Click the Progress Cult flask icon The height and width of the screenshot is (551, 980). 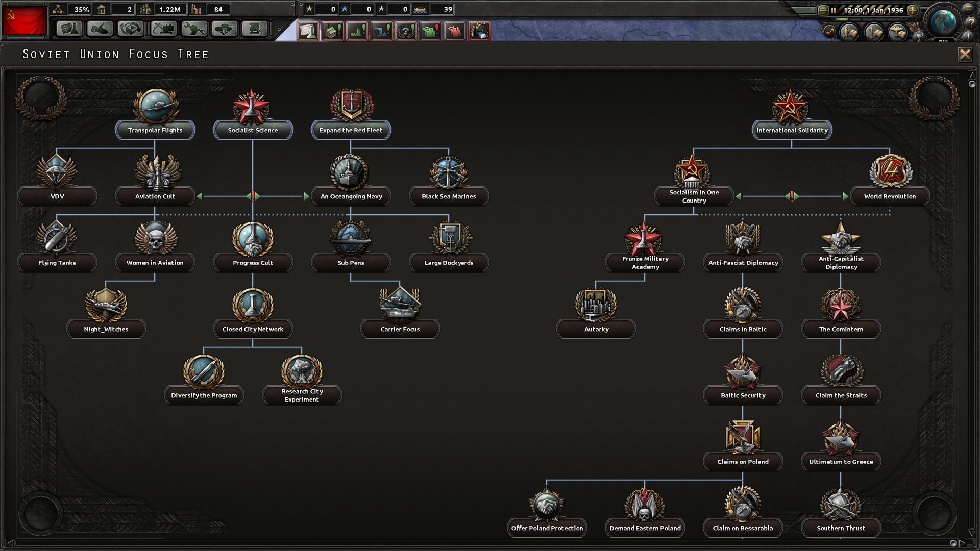253,238
